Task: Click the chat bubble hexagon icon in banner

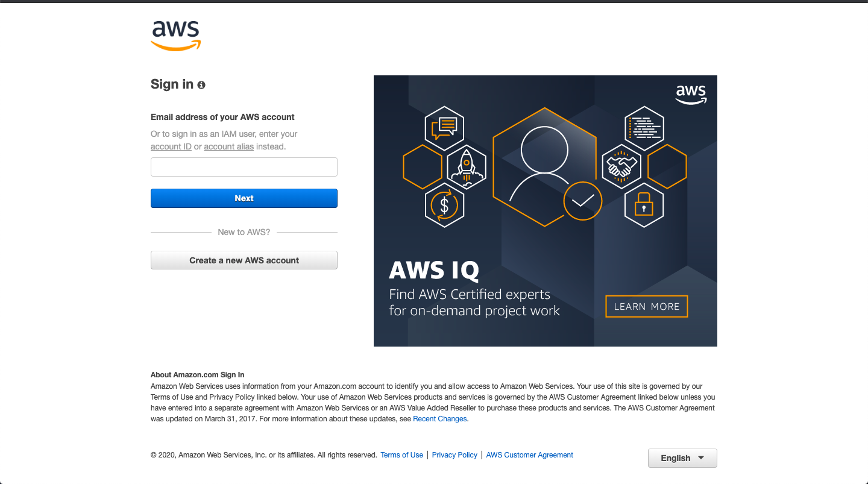Action: tap(444, 127)
